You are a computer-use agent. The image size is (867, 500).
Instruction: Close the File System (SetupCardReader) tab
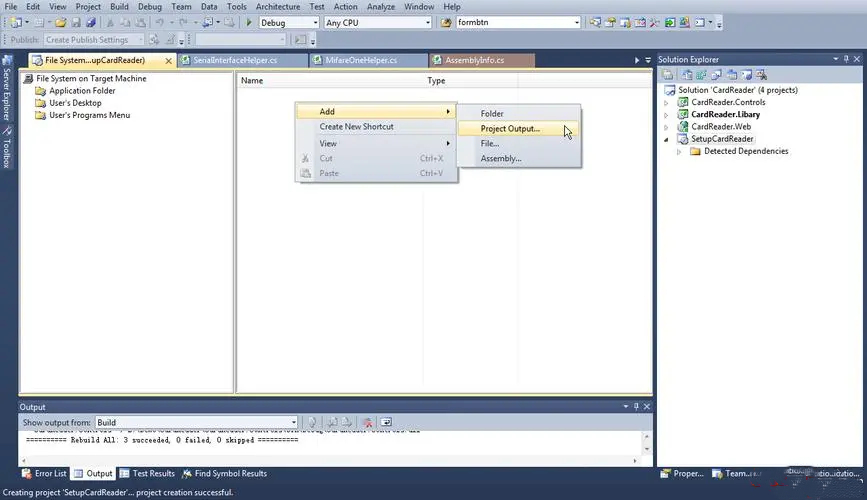(167, 61)
